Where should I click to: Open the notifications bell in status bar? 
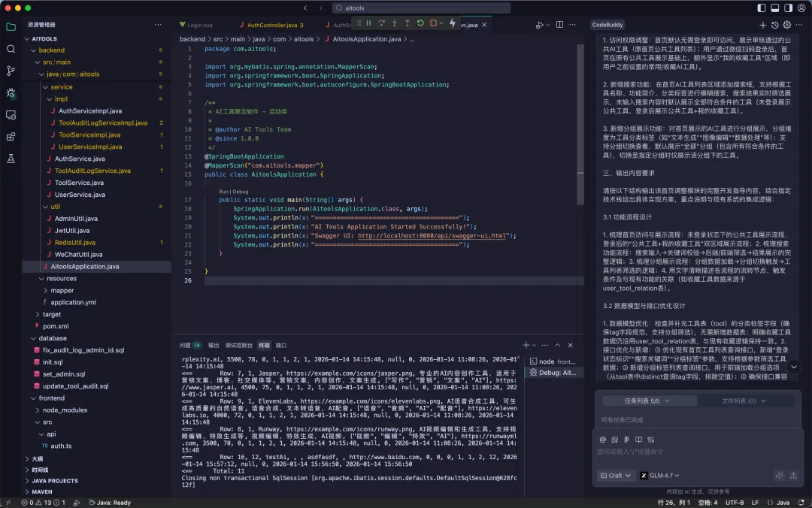(x=801, y=502)
